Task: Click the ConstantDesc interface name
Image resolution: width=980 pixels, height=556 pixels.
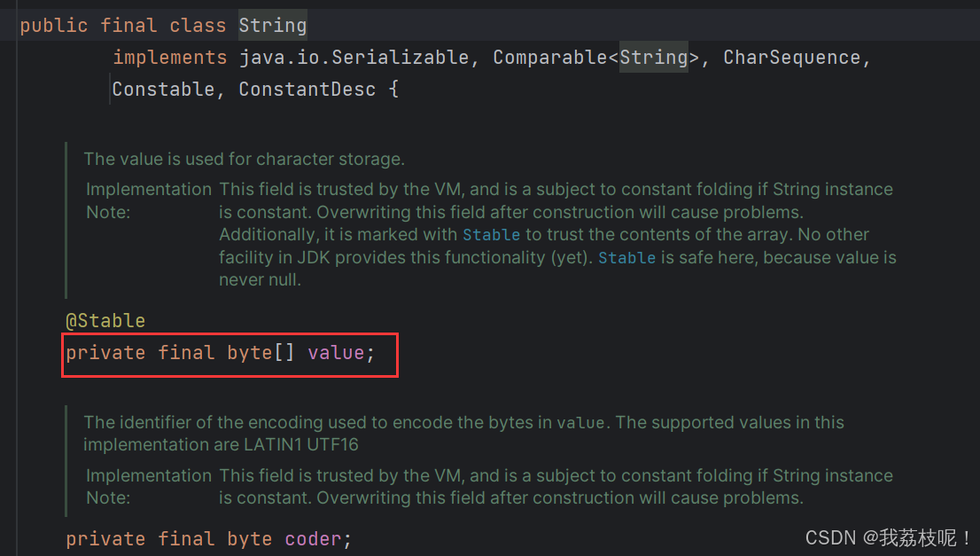Action: pyautogui.click(x=307, y=90)
